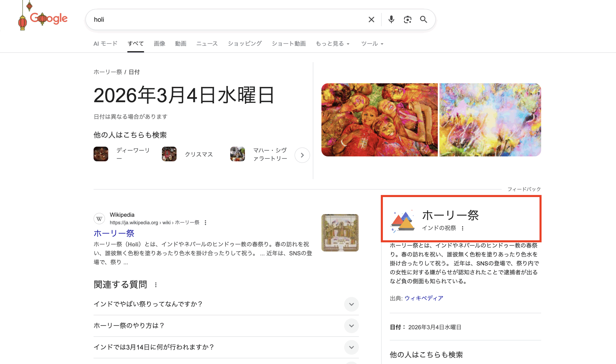Open the Holi colored-faces photo thumbnail
Image resolution: width=616 pixels, height=364 pixels.
[x=379, y=120]
